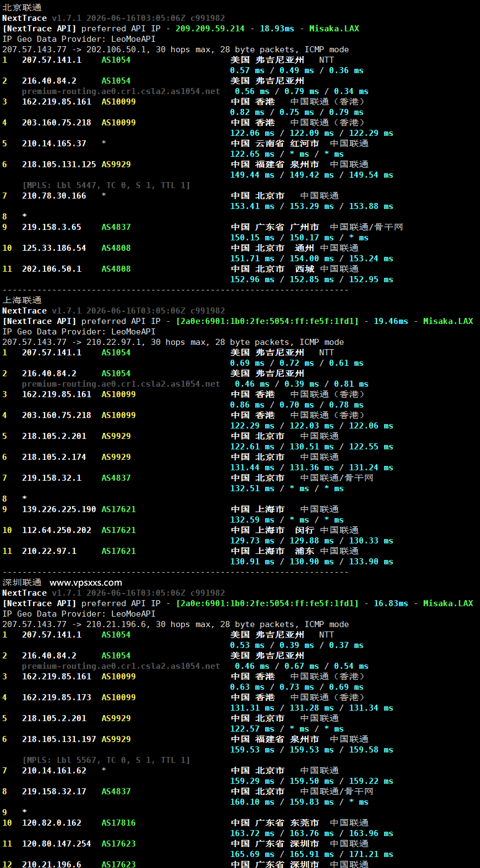The height and width of the screenshot is (868, 480).
Task: Click the 北京联通 section heading
Action: pyautogui.click(x=22, y=8)
